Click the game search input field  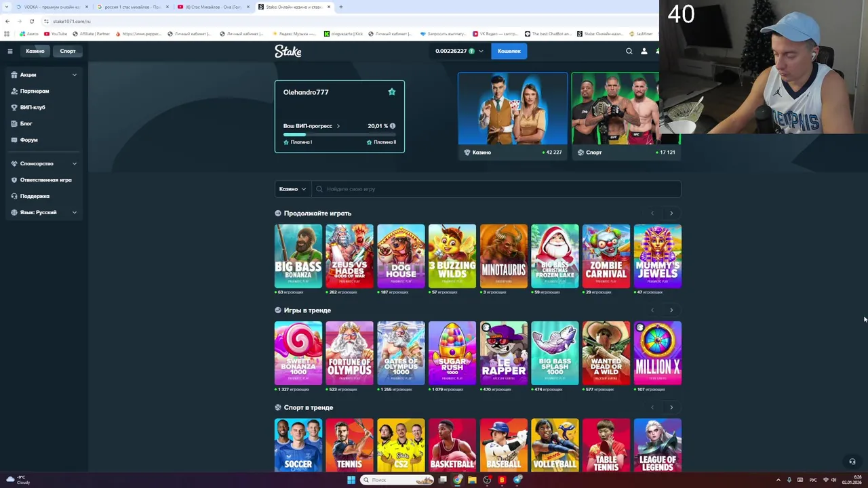tap(496, 189)
